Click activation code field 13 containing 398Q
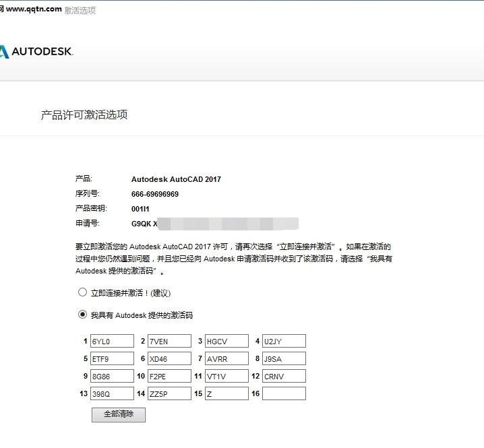The height and width of the screenshot is (448, 484). point(112,393)
